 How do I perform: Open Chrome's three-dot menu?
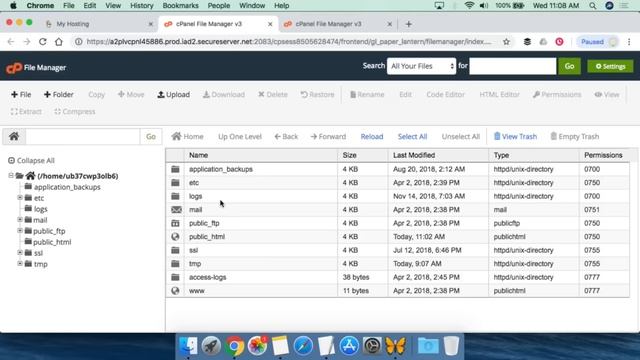(629, 42)
